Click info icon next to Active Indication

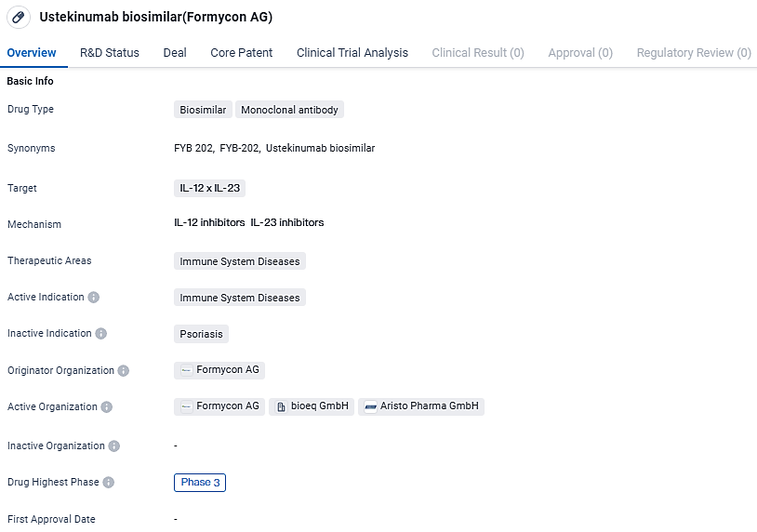(x=94, y=298)
